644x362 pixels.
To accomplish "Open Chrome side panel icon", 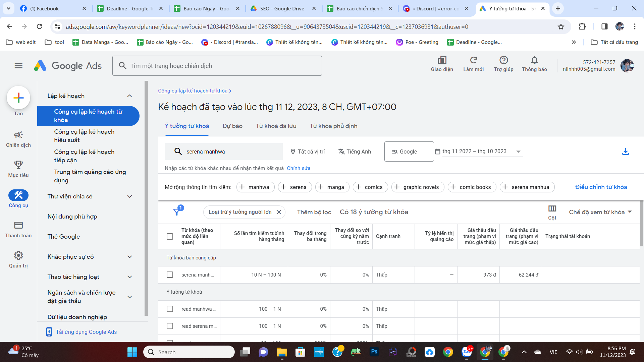I will (604, 26).
